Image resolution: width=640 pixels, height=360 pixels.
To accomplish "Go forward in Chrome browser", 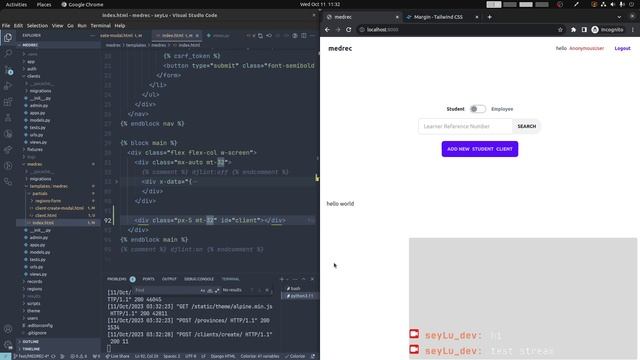I will (338, 30).
